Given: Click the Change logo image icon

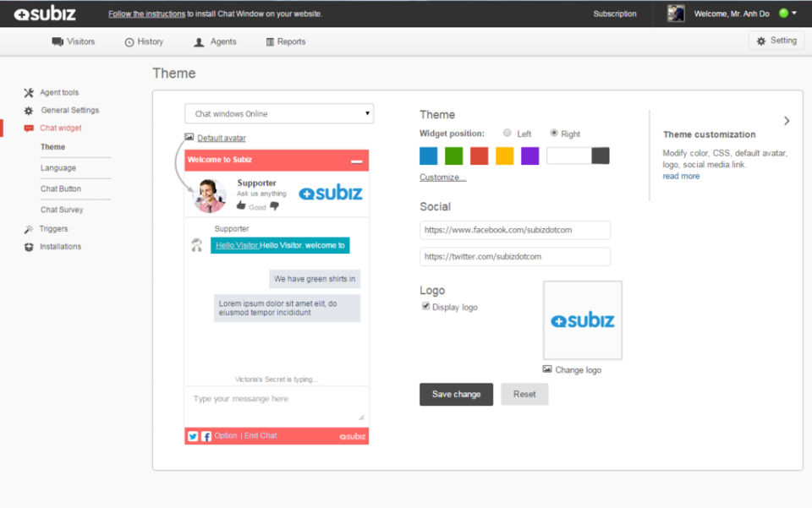Looking at the screenshot, I should pyautogui.click(x=547, y=369).
